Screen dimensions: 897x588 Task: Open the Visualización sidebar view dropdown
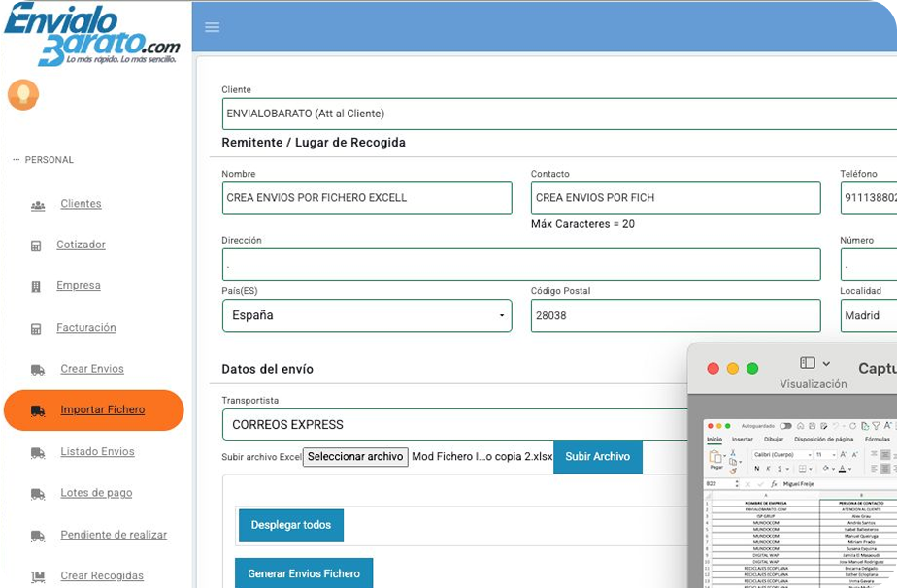click(x=814, y=363)
